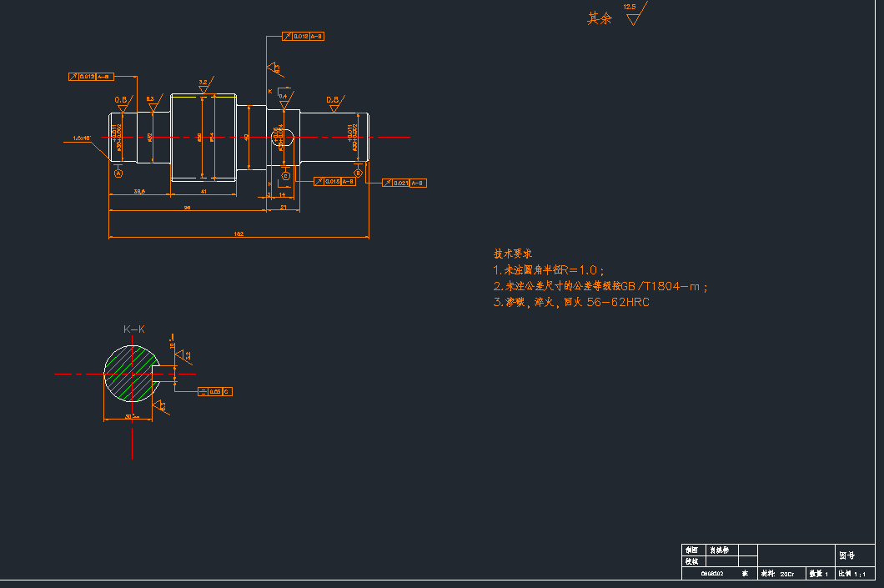Select the topmost 0.012 A-B runout frame

[303, 36]
